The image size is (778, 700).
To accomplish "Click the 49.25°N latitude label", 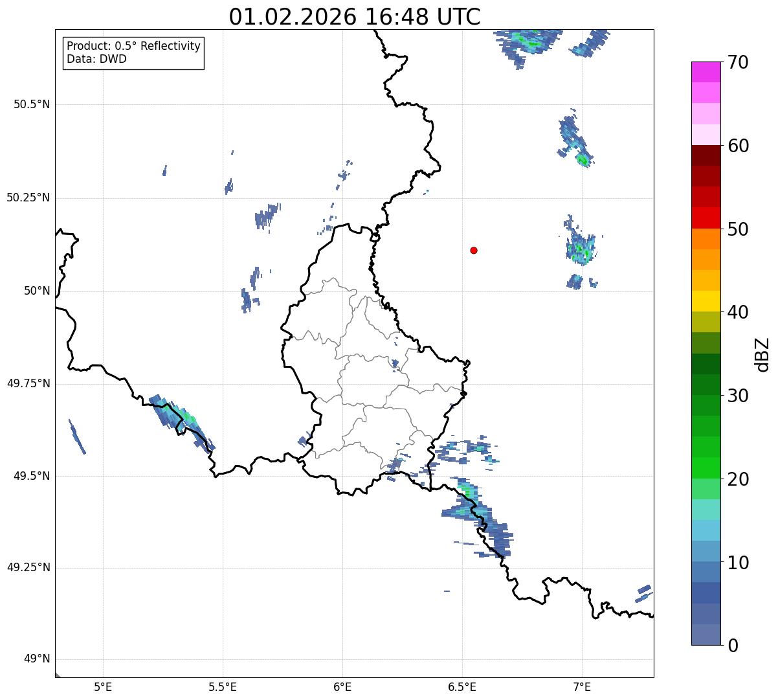I will [28, 567].
